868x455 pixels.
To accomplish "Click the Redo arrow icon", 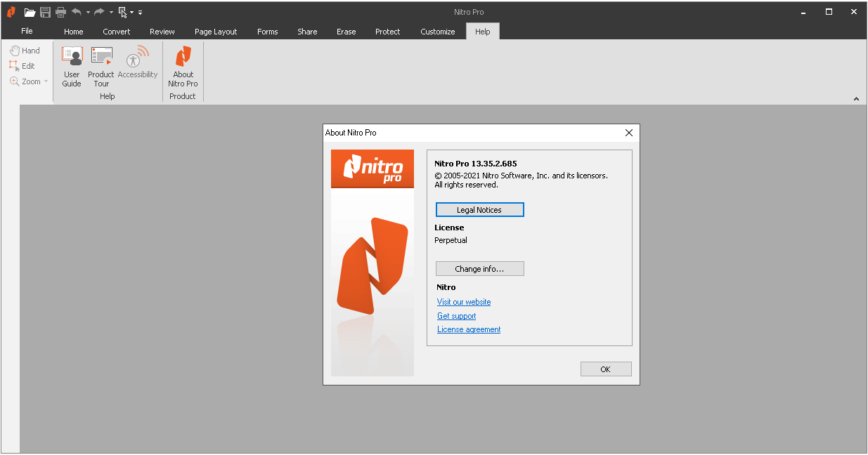I will pos(99,12).
